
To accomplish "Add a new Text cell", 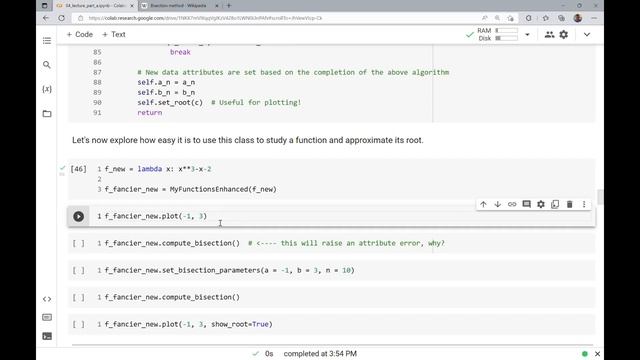I will 114,35.
